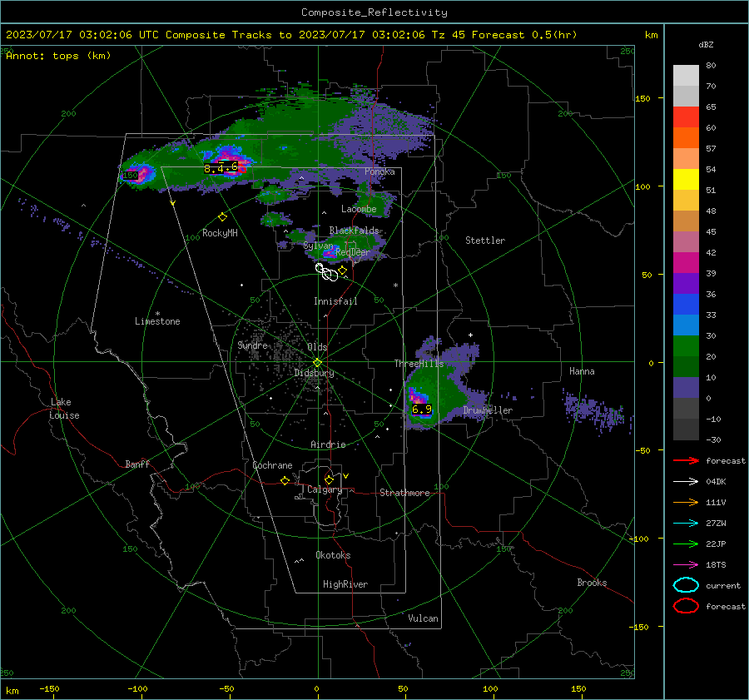Select the magenta 18TS track arrow
749x700 pixels.
[686, 565]
